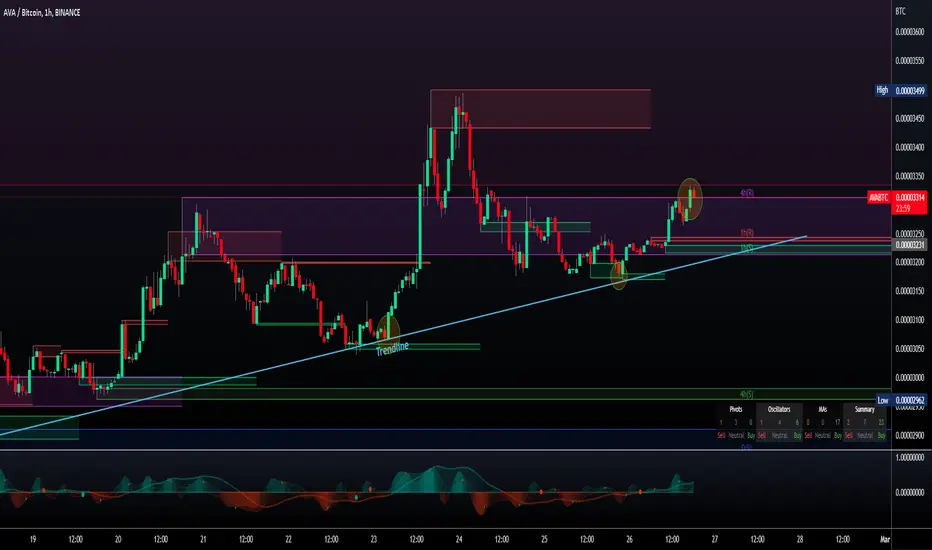Click date 21 on the time axis
The width and height of the screenshot is (932, 550).
click(203, 539)
